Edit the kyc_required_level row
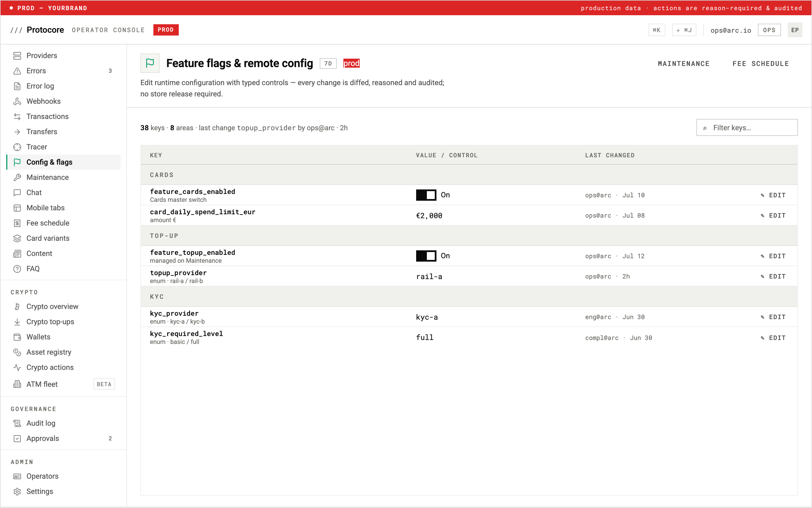The width and height of the screenshot is (812, 508). click(x=773, y=338)
